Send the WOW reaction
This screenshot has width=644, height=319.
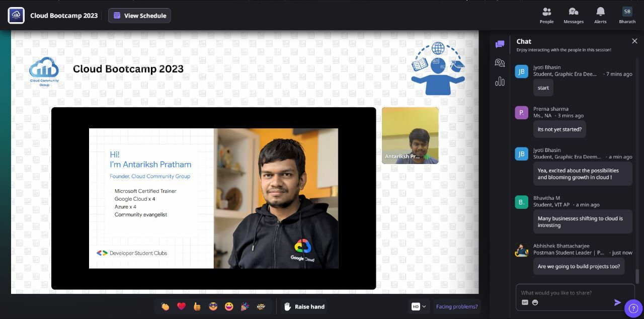pyautogui.click(x=261, y=306)
